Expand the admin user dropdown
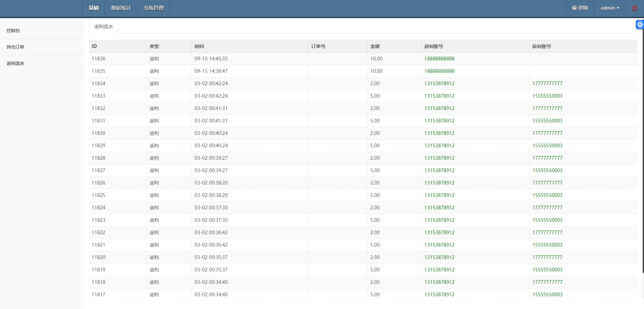The height and width of the screenshot is (309, 644). (x=610, y=8)
